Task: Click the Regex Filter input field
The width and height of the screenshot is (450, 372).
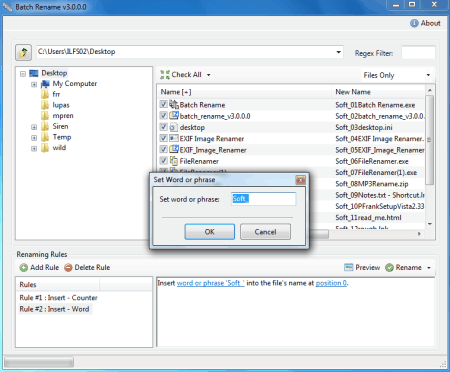Action: pyautogui.click(x=418, y=53)
